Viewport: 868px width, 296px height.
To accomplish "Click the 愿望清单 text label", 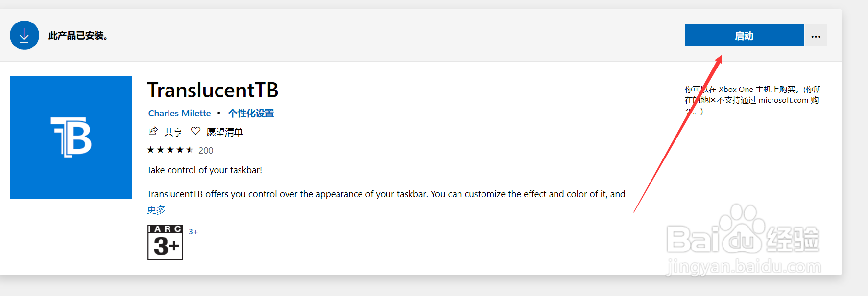I will click(224, 132).
